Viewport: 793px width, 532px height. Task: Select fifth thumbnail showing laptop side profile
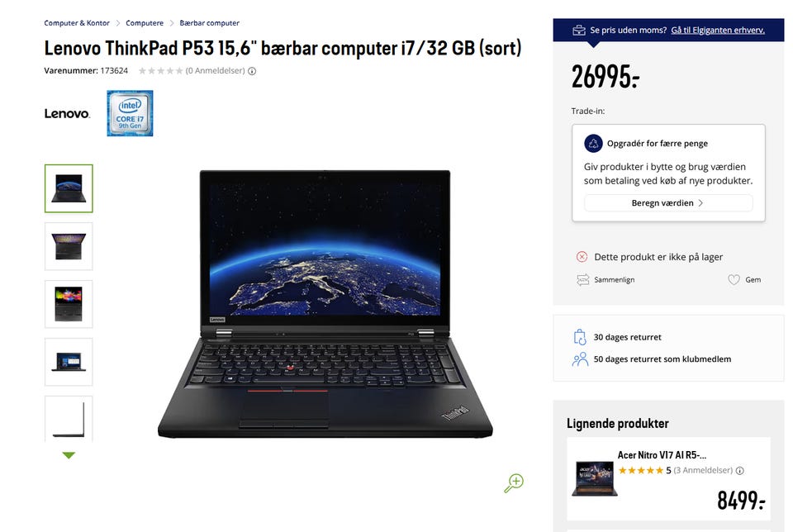tap(69, 419)
